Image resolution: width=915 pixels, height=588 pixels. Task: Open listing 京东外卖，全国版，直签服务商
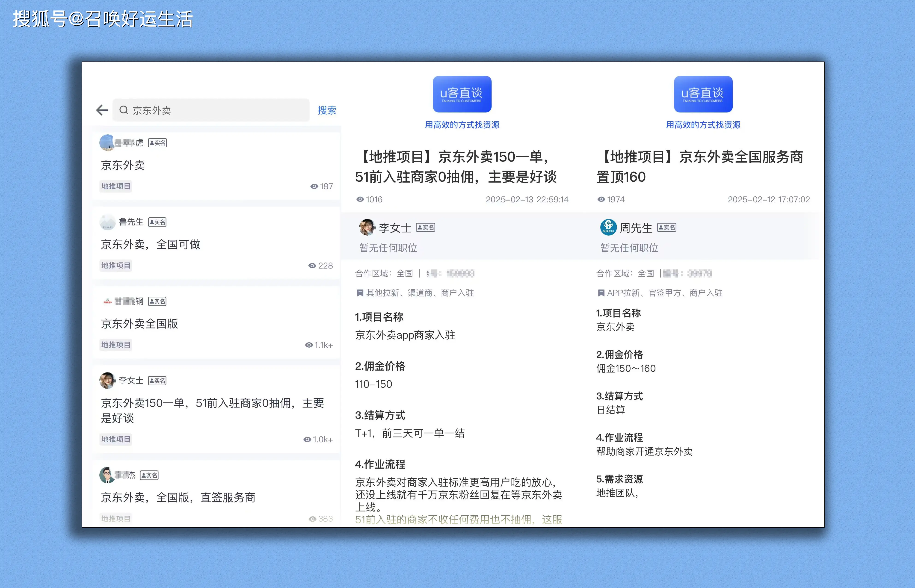point(178,497)
